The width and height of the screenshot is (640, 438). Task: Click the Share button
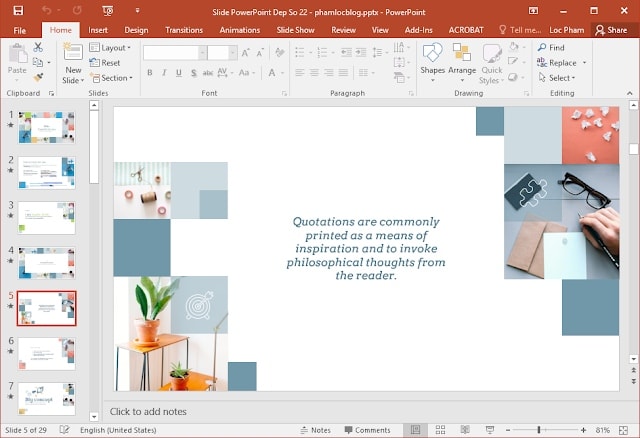pos(611,30)
